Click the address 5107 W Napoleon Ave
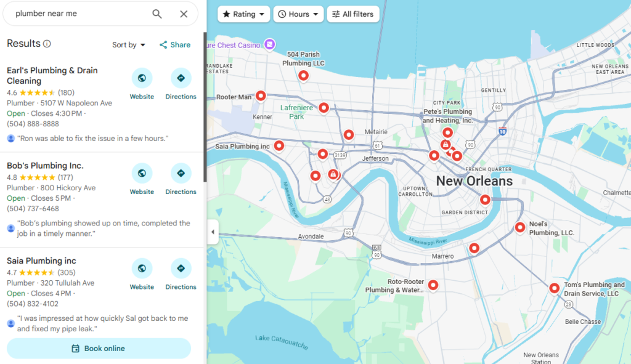 click(x=76, y=103)
